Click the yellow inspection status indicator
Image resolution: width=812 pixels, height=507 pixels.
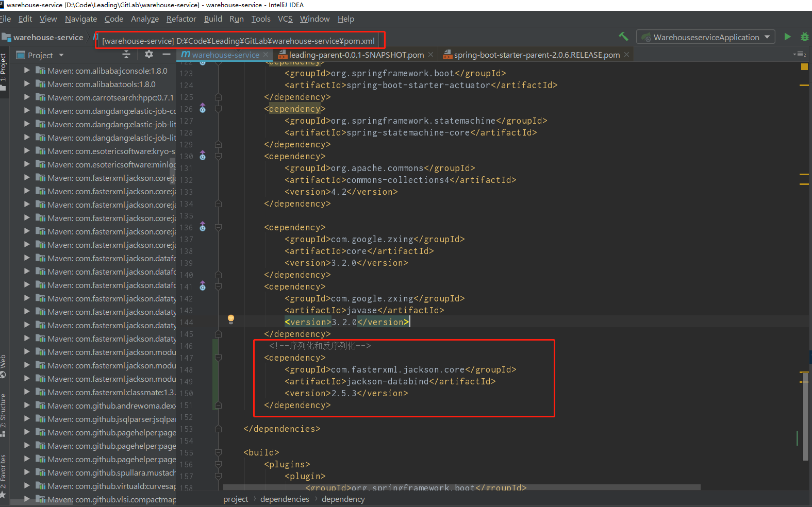(x=804, y=66)
